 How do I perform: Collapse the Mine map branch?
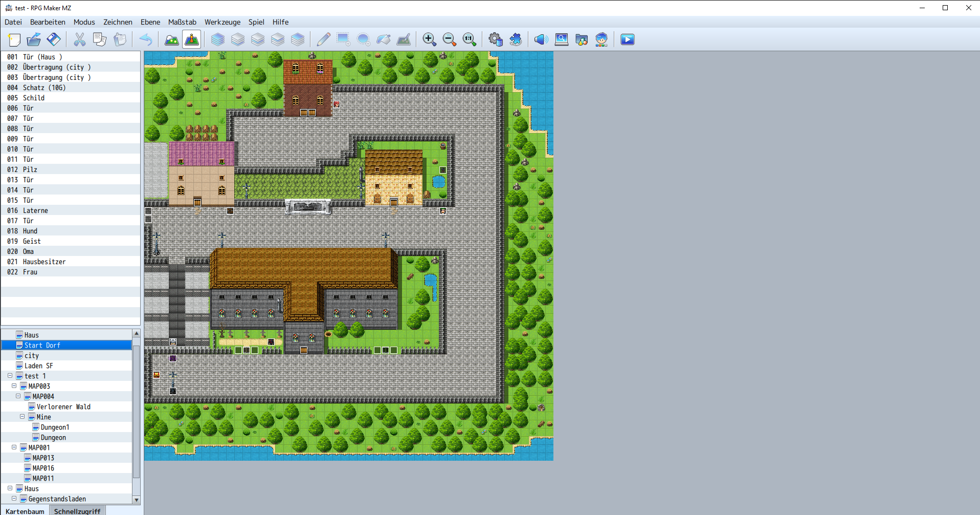(23, 417)
